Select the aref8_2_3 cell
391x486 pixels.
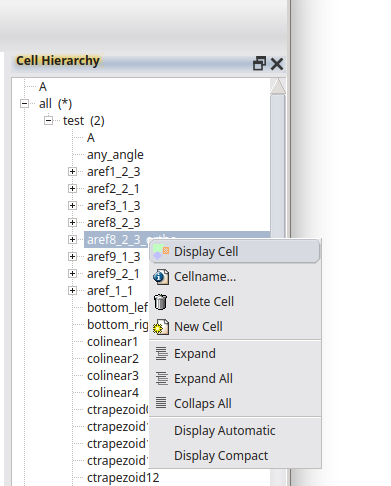point(114,223)
